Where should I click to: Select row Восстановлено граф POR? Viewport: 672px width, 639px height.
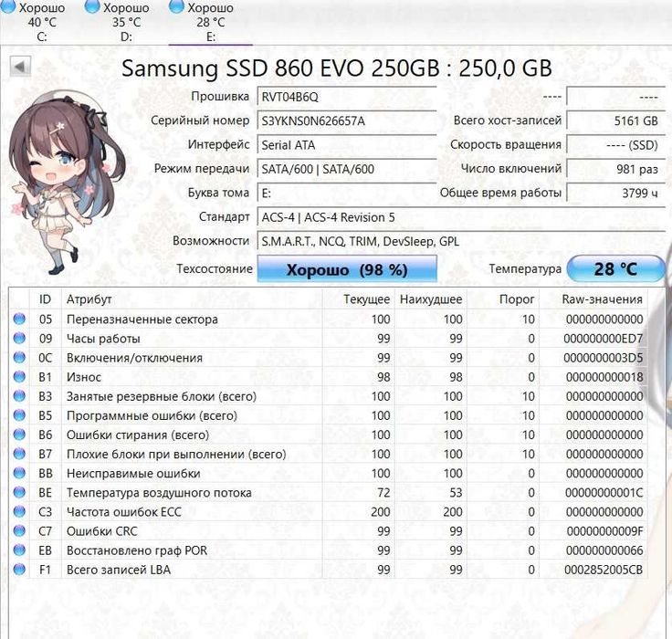[x=329, y=550]
